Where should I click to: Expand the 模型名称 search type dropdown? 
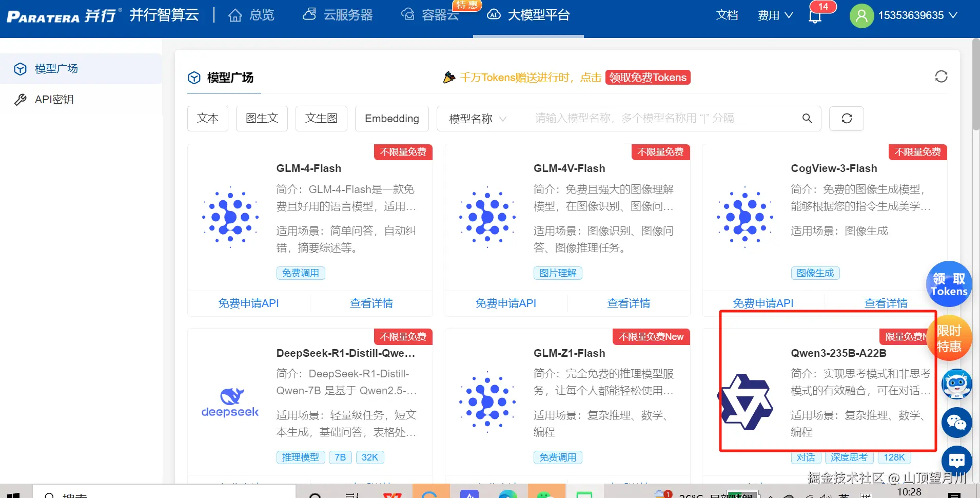(478, 119)
